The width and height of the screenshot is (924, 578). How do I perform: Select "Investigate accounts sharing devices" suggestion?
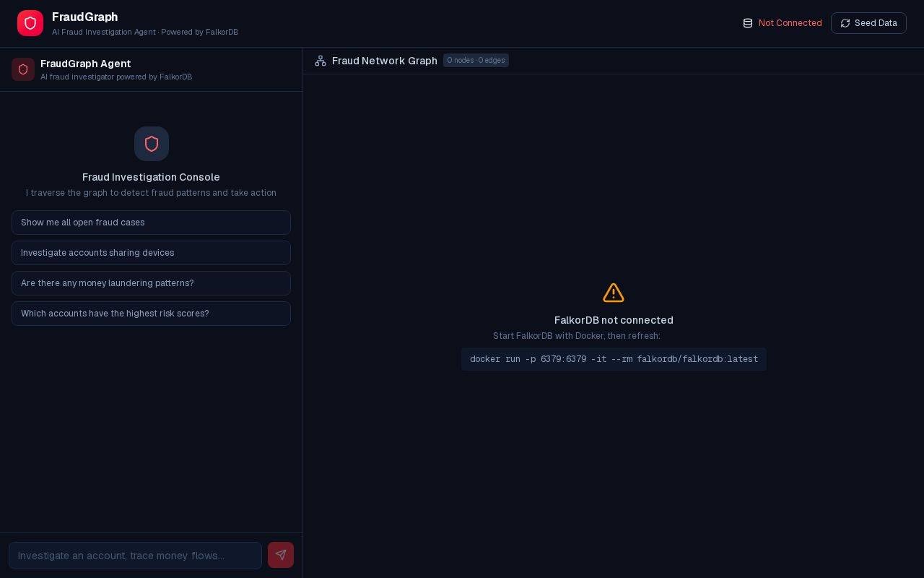coord(151,253)
